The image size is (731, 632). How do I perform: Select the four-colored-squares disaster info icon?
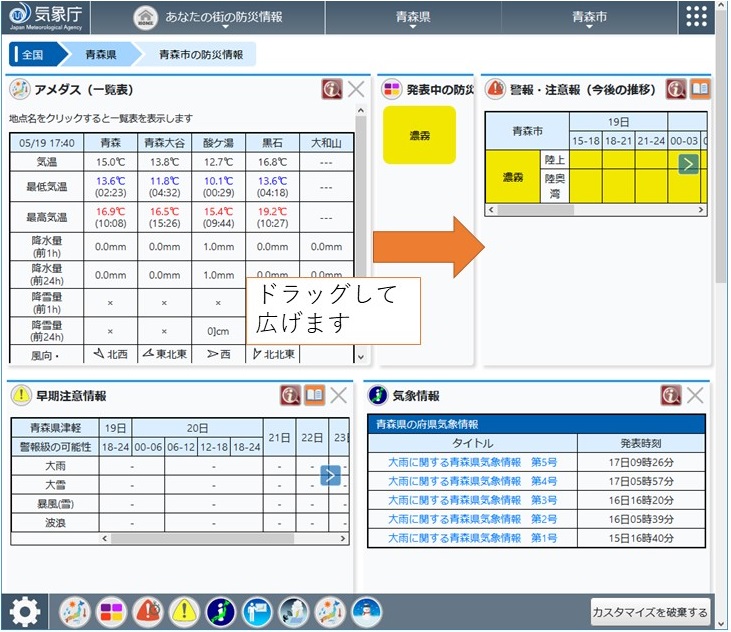(x=111, y=611)
